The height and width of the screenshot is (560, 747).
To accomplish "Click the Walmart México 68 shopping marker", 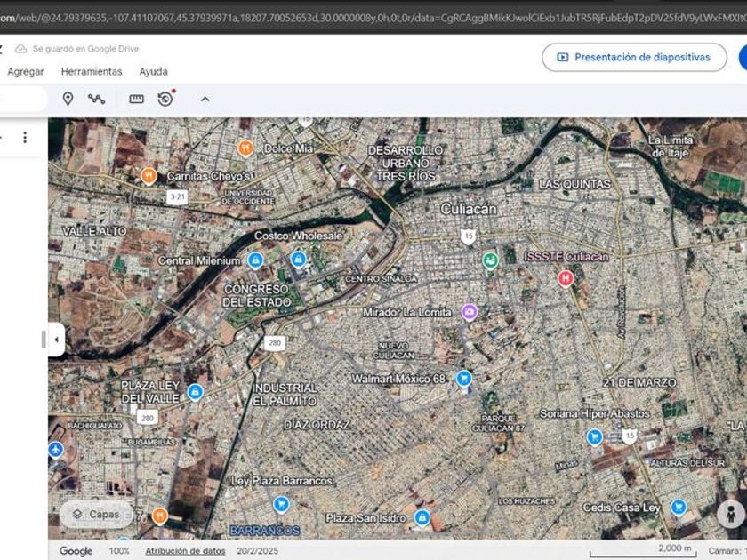I will coord(463,379).
